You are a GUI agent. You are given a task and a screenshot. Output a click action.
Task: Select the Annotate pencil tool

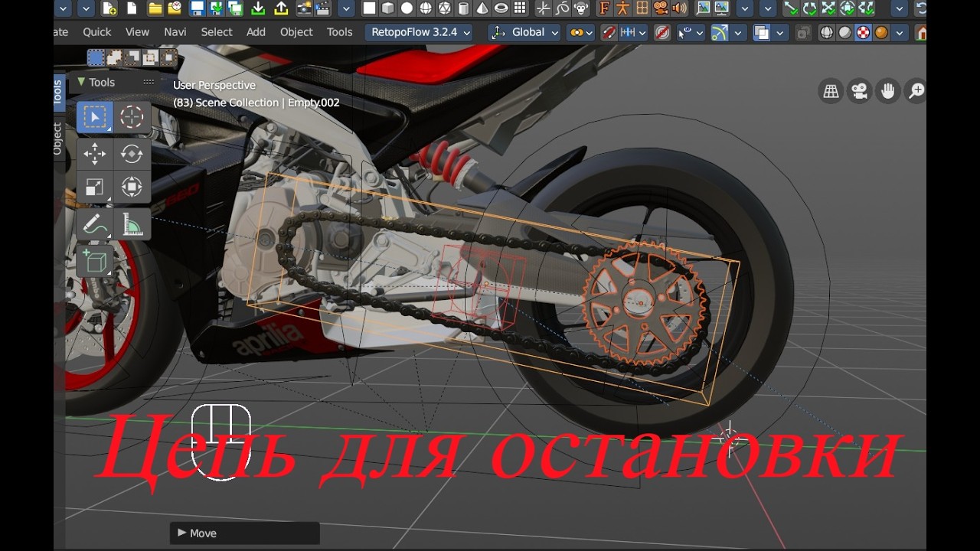[x=95, y=225]
